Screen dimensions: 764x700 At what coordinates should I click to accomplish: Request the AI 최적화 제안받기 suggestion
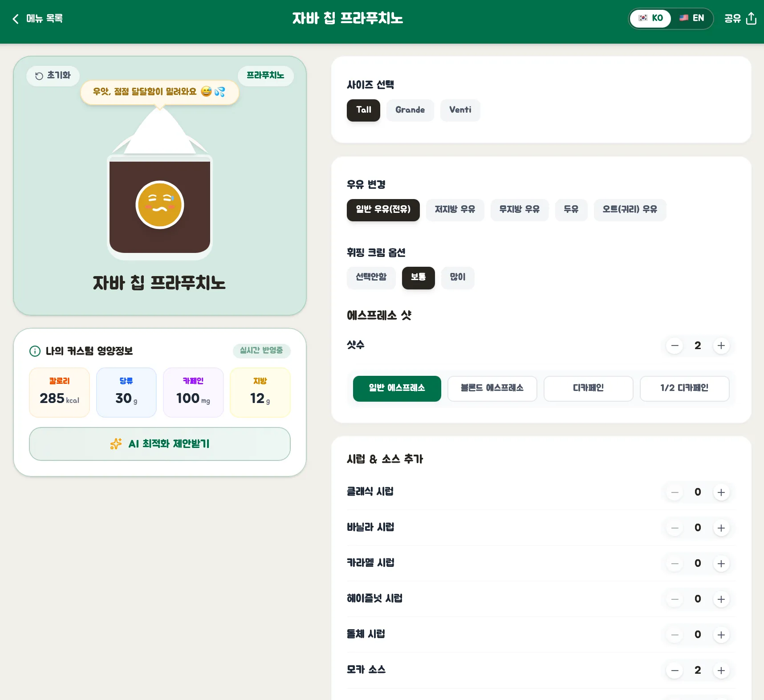[x=160, y=444]
